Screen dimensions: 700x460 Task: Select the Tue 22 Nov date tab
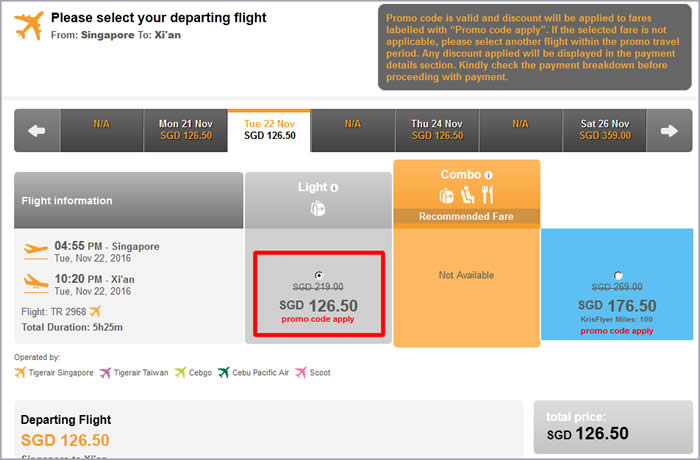269,130
